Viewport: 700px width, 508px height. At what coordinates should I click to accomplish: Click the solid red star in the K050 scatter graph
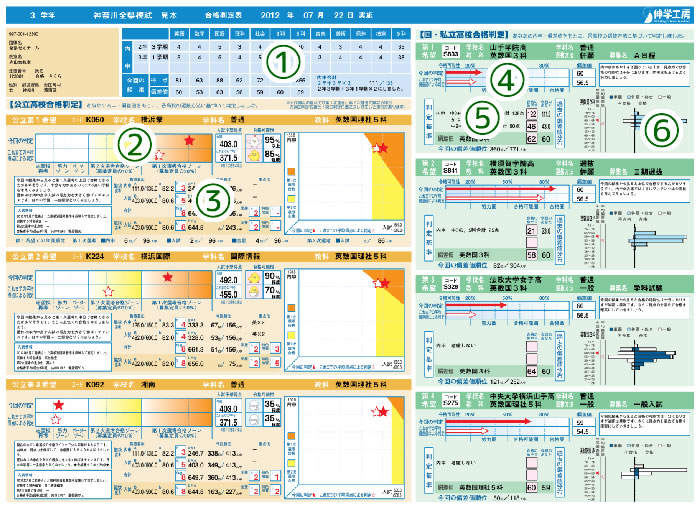(383, 147)
